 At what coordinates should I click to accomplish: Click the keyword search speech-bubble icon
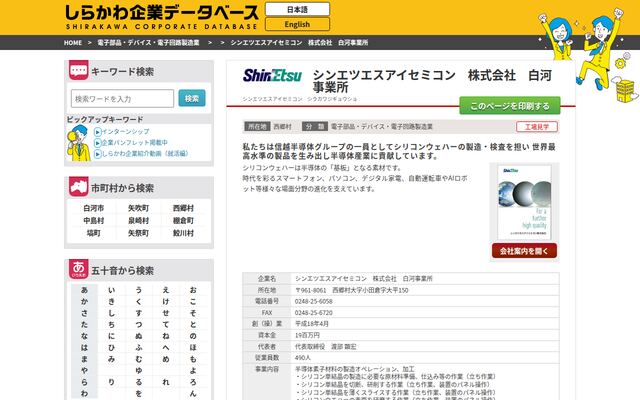[x=78, y=71]
